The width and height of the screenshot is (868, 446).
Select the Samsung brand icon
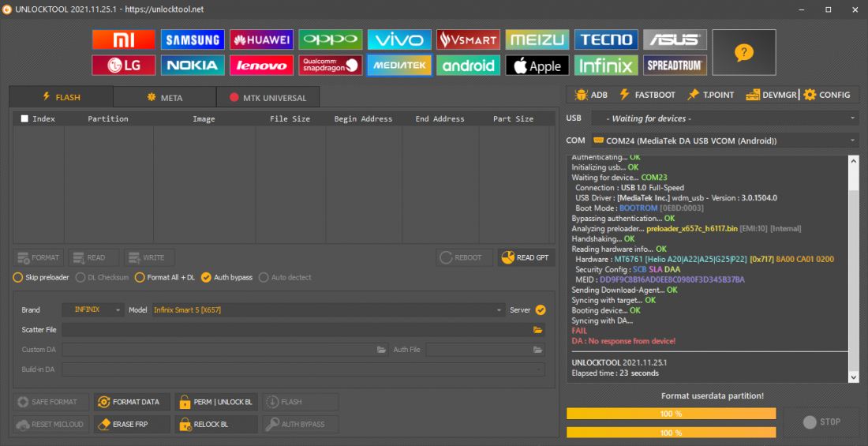(x=193, y=39)
